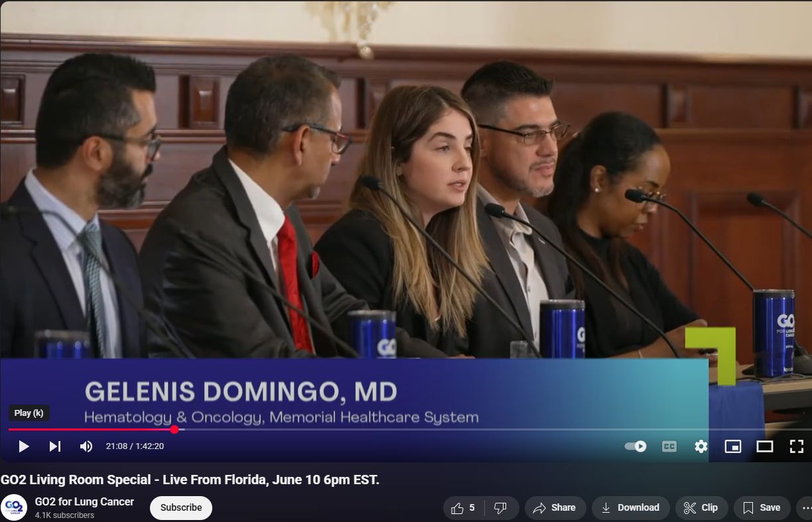Toggle the autoplay switch
This screenshot has height=522, width=812.
(636, 446)
